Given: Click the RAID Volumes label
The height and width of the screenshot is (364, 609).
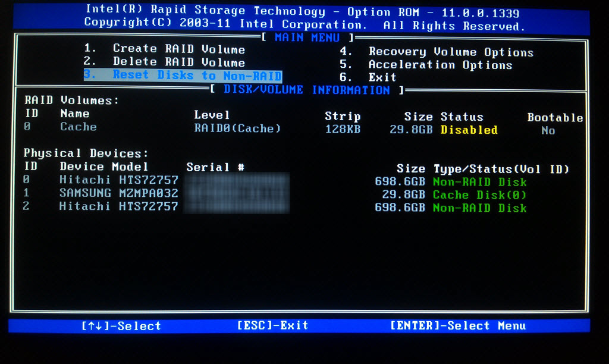Looking at the screenshot, I should (71, 101).
